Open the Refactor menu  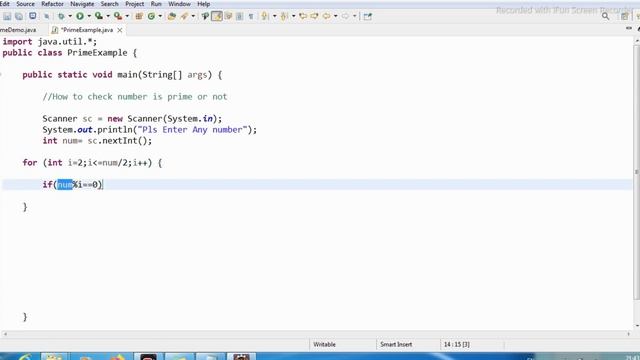pos(52,4)
